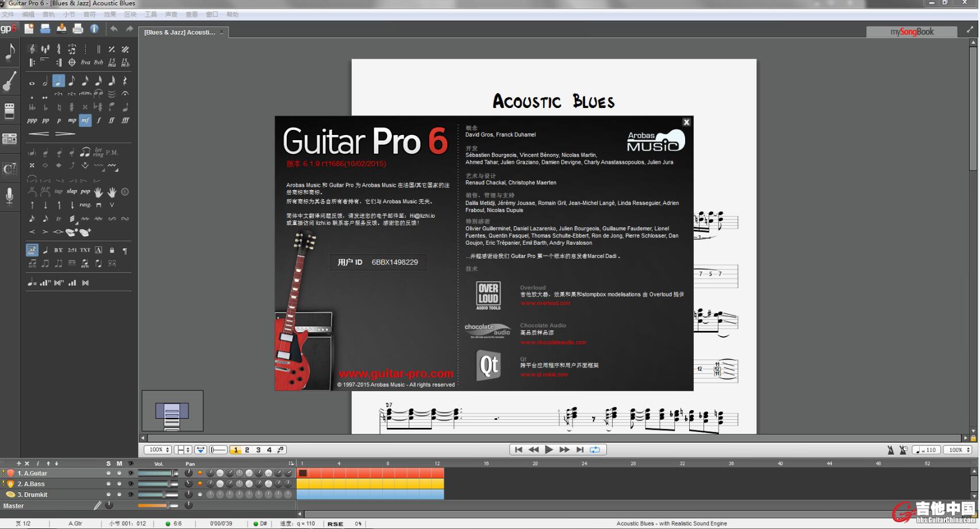
Task: Open the left 100% zoom dropdown
Action: pos(157,450)
